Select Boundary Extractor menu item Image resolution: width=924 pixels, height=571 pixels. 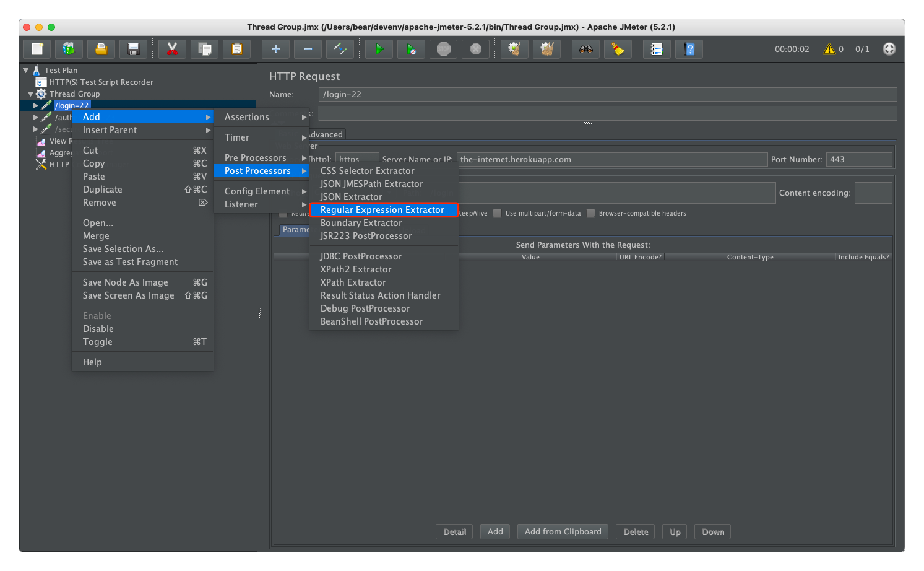384,222
